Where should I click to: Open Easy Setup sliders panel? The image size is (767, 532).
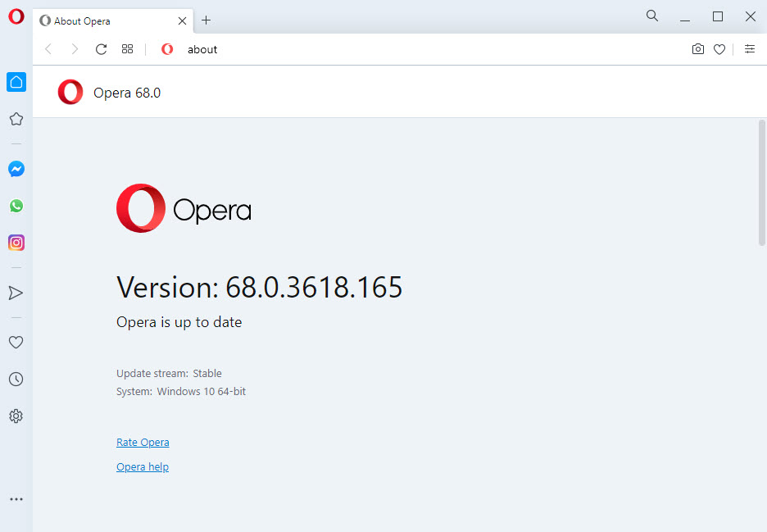[750, 49]
